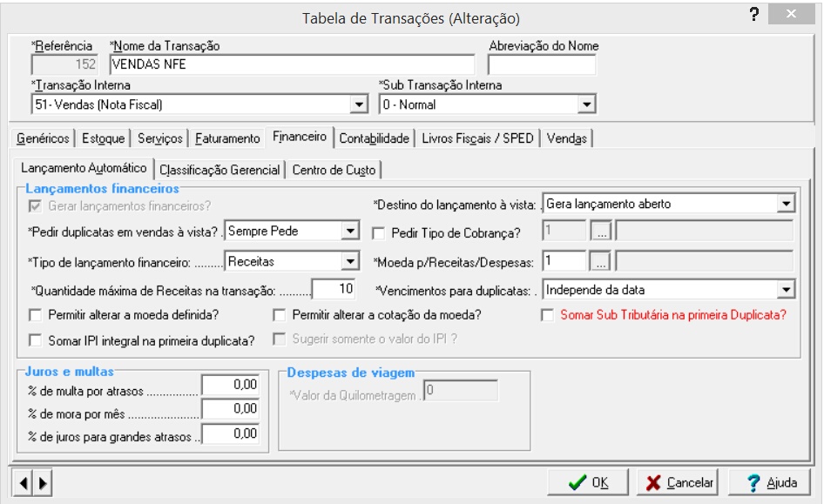This screenshot has width=824, height=504.
Task: Go to the Faturamento tab
Action: [227, 138]
